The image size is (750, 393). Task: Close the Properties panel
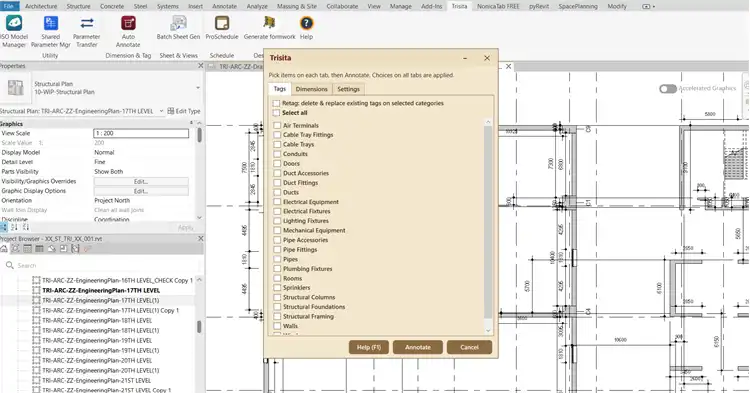coord(200,66)
